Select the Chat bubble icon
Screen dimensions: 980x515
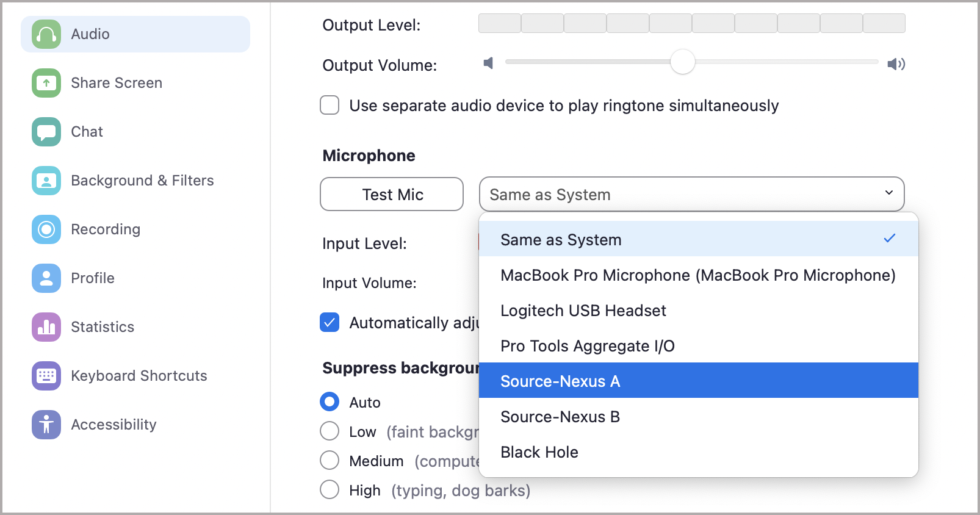(46, 132)
